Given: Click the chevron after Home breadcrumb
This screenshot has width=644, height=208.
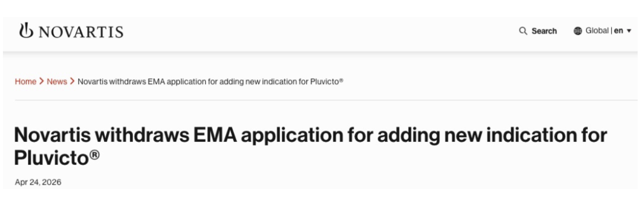Looking at the screenshot, I should [x=42, y=82].
